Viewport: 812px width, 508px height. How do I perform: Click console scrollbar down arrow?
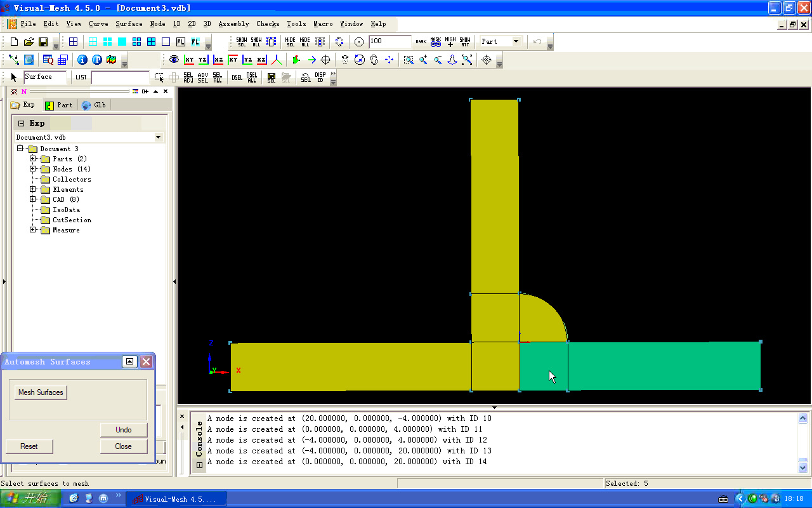click(802, 468)
